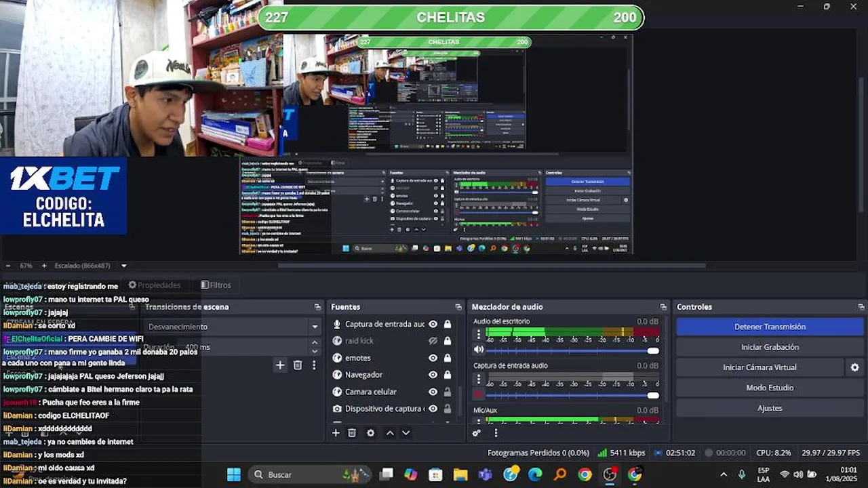Click Iniciar Grabación button
This screenshot has width=868, height=488.
click(770, 347)
